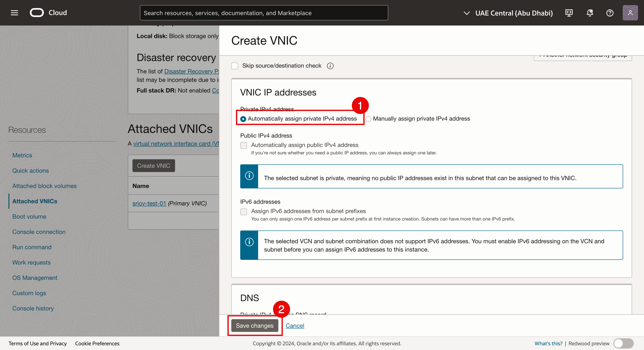The height and width of the screenshot is (350, 644).
Task: Open Attached block volumes in Resources
Action: (44, 186)
